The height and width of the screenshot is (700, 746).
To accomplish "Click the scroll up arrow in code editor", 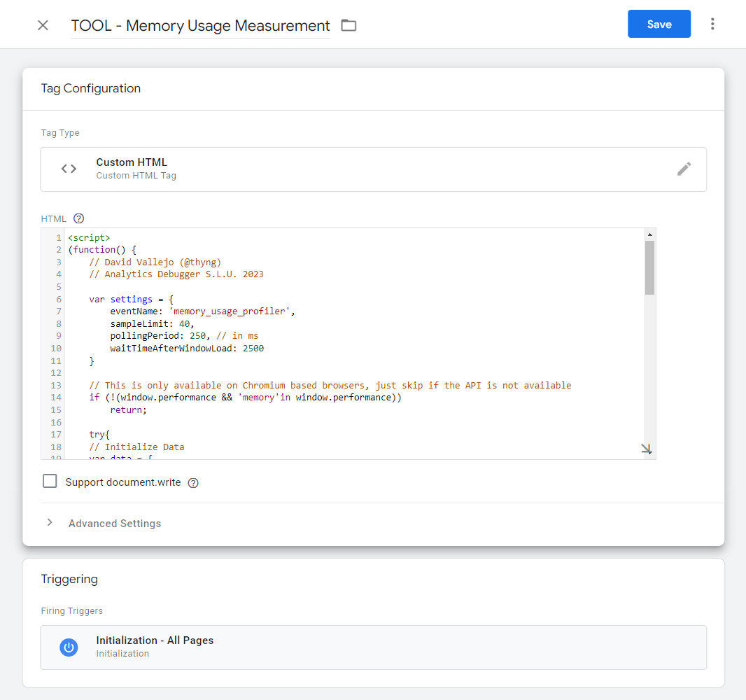I will coord(649,234).
